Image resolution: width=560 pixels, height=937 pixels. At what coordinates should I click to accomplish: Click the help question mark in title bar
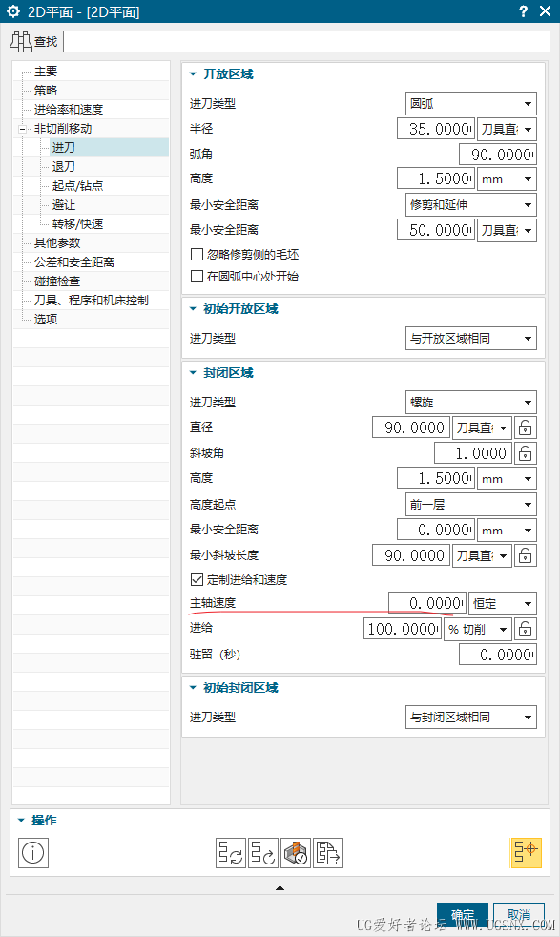point(523,11)
